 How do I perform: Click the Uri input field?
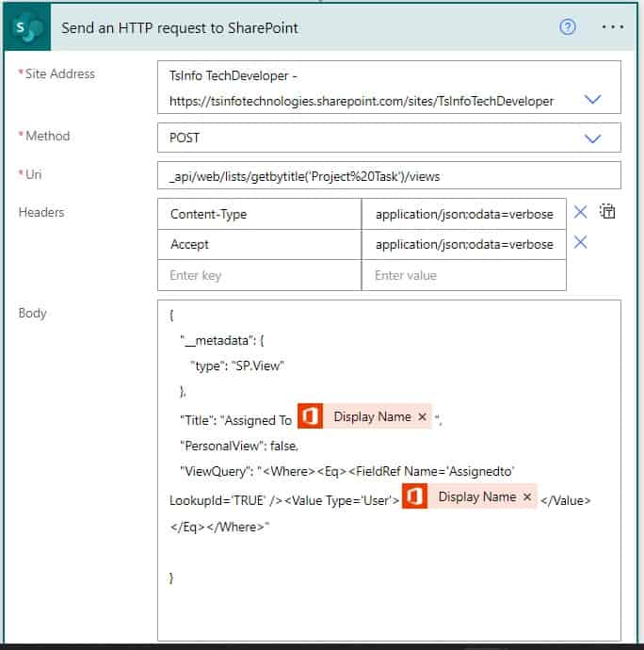(389, 176)
